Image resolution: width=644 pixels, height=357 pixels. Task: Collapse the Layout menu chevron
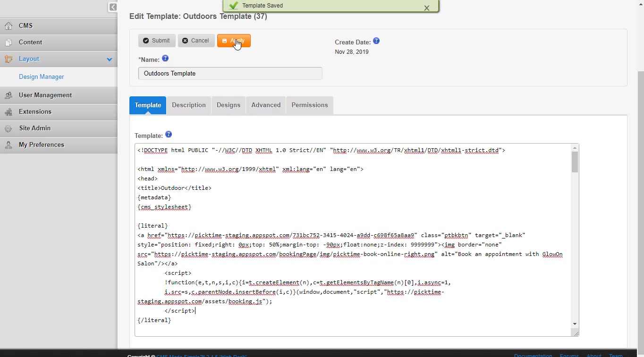coord(110,59)
